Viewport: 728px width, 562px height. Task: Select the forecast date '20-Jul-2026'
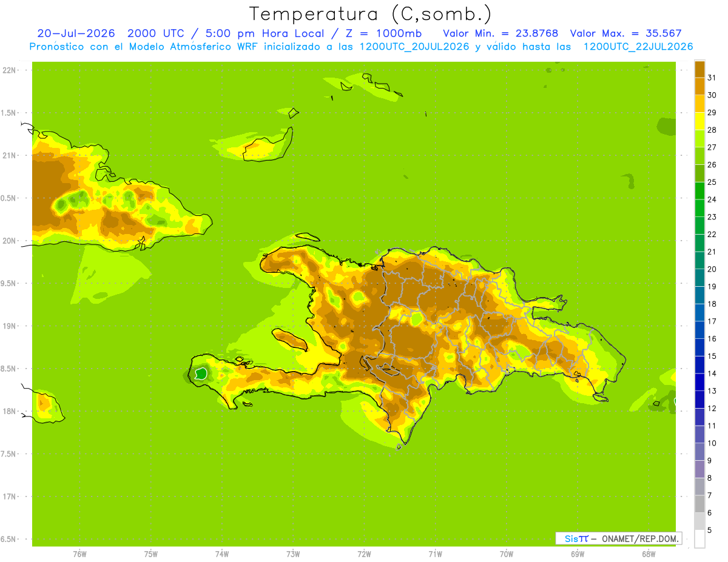(x=76, y=33)
